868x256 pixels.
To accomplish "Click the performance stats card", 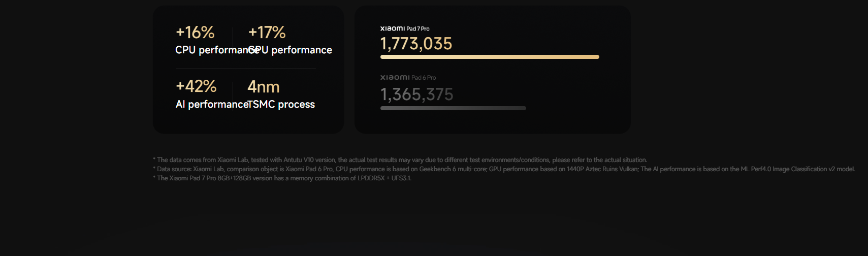I will click(248, 70).
